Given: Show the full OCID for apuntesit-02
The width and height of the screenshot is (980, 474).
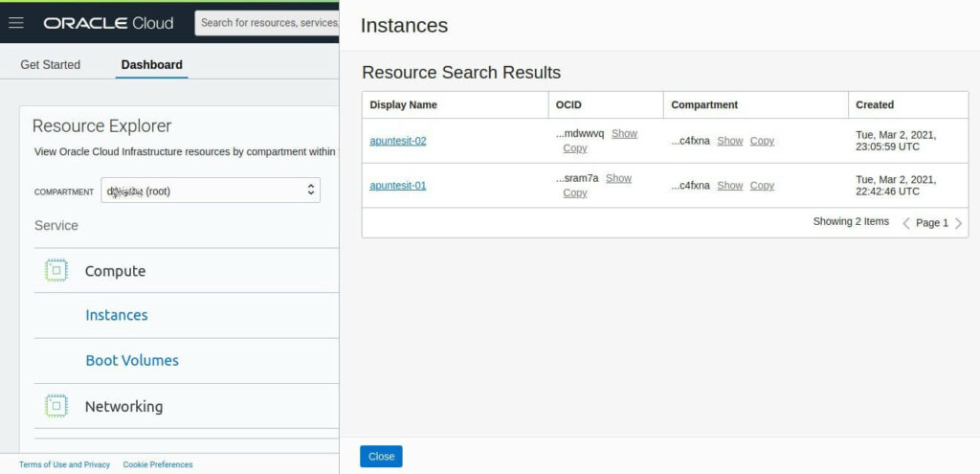Looking at the screenshot, I should (x=624, y=134).
